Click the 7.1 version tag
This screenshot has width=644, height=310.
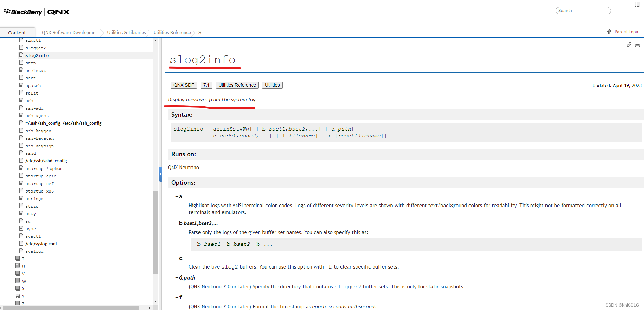(x=206, y=85)
